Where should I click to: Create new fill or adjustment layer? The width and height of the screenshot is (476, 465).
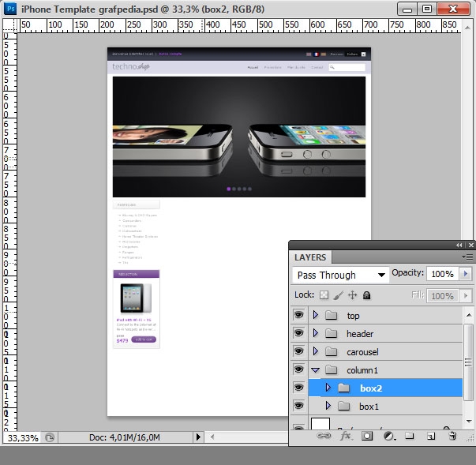pos(389,437)
